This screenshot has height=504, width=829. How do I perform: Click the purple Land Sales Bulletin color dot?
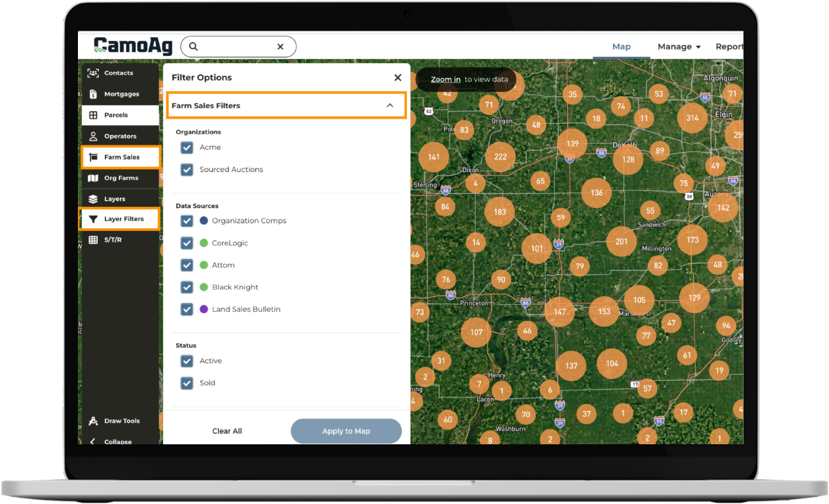[x=203, y=309]
